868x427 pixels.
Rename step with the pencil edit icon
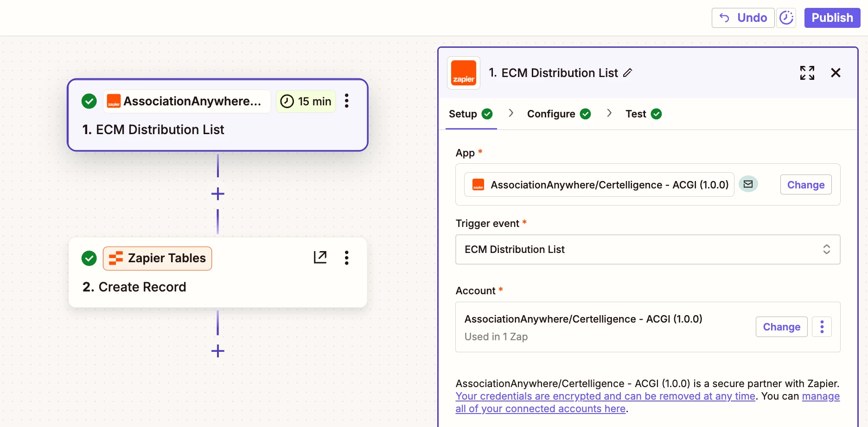(x=627, y=73)
